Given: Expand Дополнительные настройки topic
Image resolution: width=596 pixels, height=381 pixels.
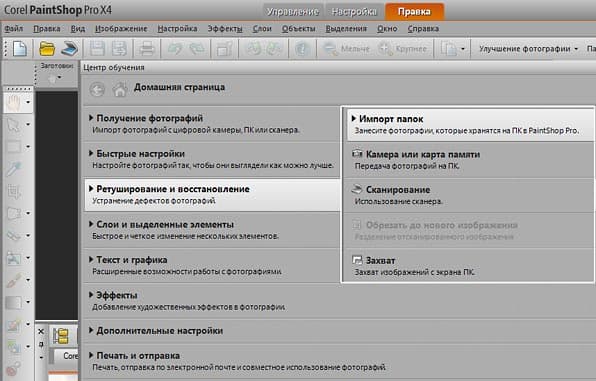Looking at the screenshot, I should [338, 331].
